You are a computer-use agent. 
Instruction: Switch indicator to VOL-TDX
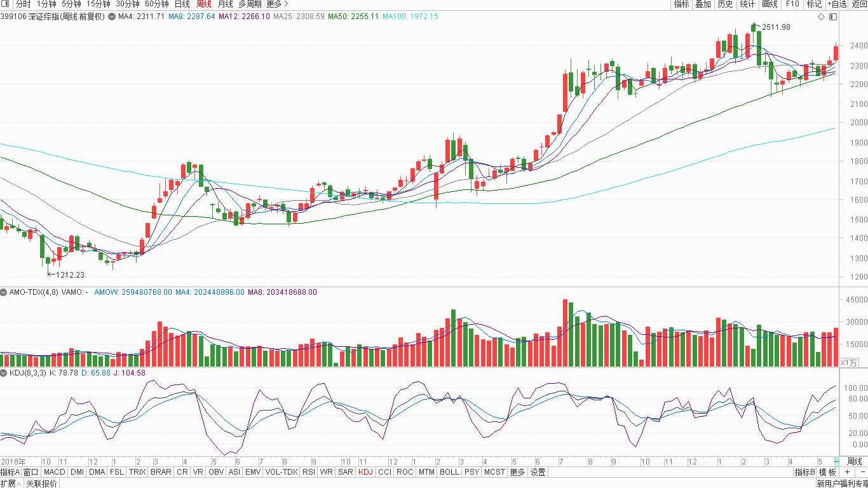pyautogui.click(x=281, y=472)
